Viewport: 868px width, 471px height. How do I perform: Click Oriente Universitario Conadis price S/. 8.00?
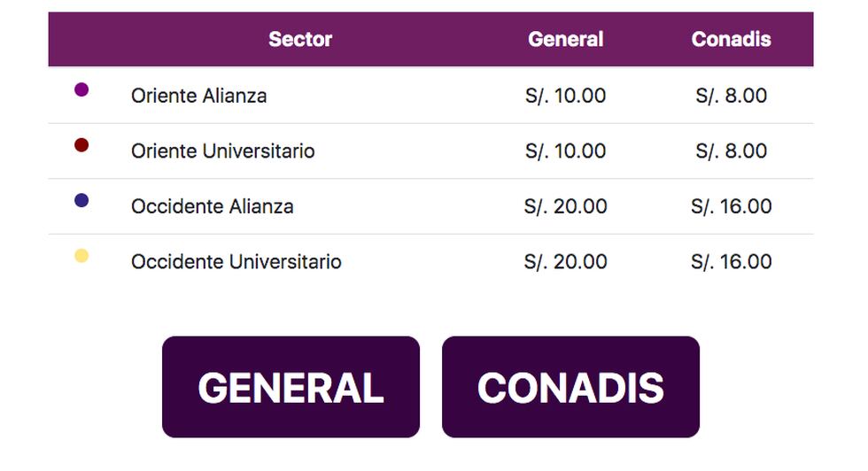click(x=731, y=151)
